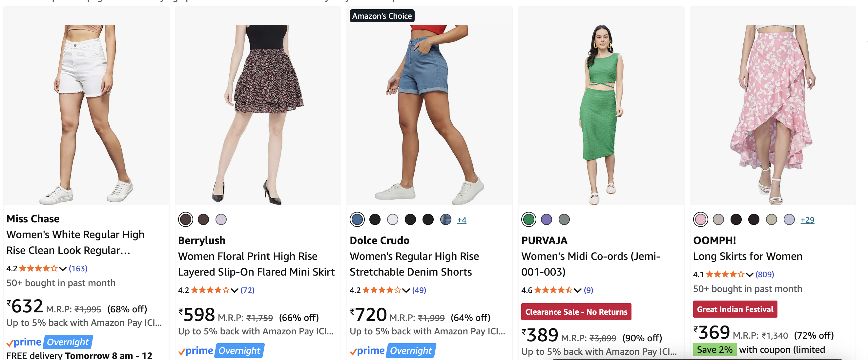Show +29 more colors for OOMPH! skirt

807,220
